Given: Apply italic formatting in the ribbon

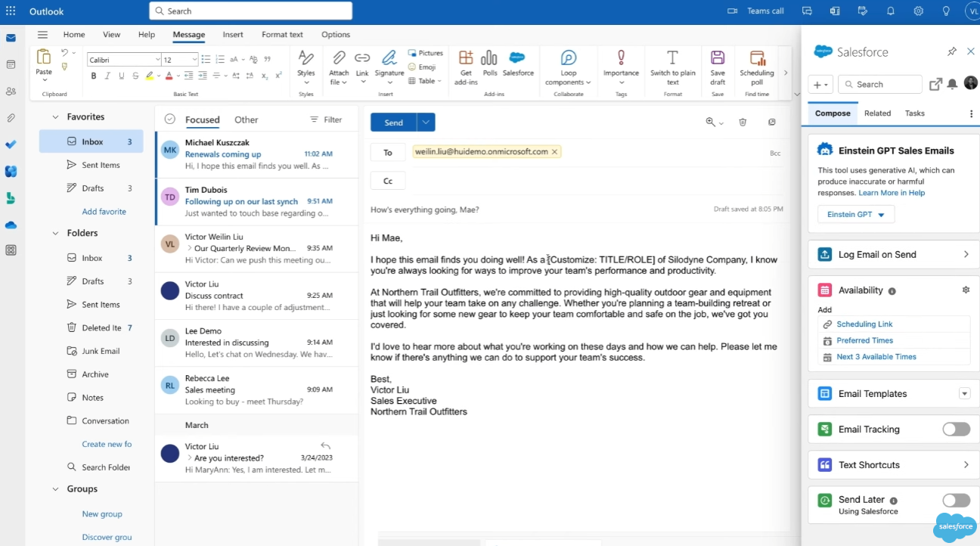Looking at the screenshot, I should (107, 76).
